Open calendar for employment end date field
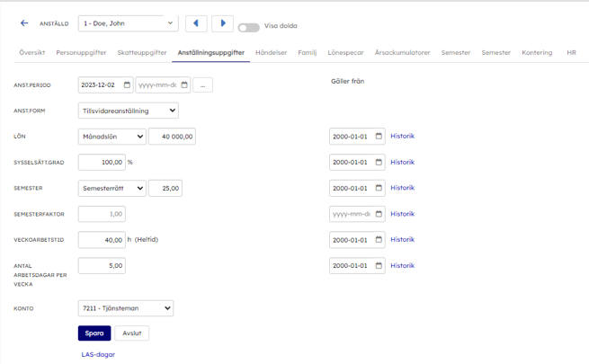The image size is (589, 364). click(184, 85)
